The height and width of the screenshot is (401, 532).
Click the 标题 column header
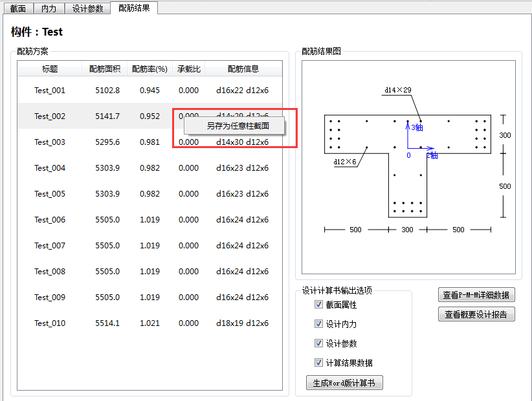click(50, 69)
